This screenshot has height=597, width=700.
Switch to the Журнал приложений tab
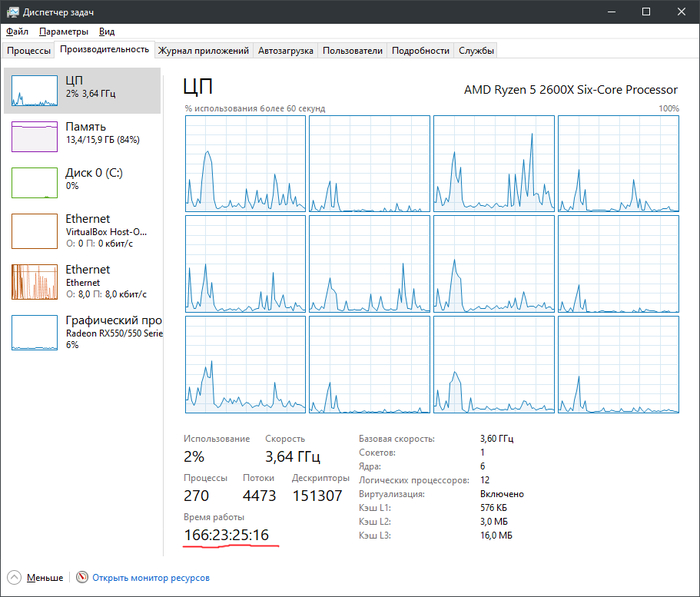point(203,50)
